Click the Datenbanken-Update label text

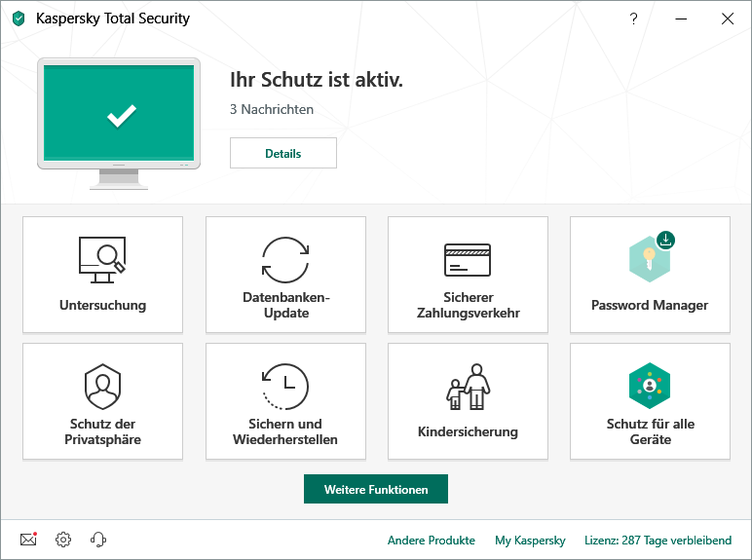pos(286,305)
